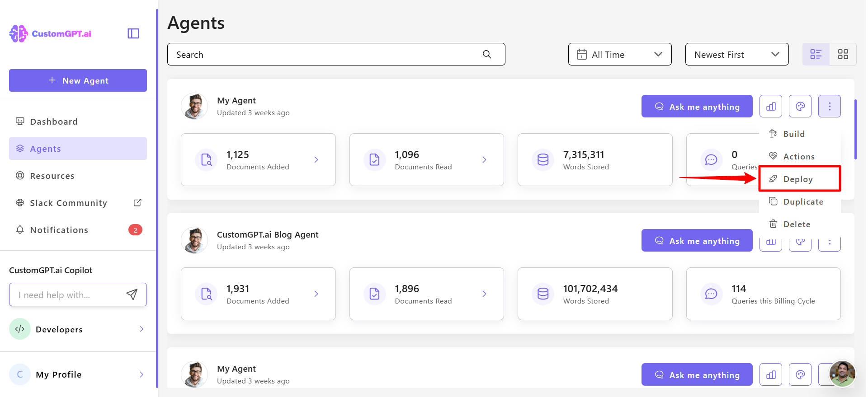
Task: Open 1,125 Documents Added card chevron
Action: [x=316, y=159]
